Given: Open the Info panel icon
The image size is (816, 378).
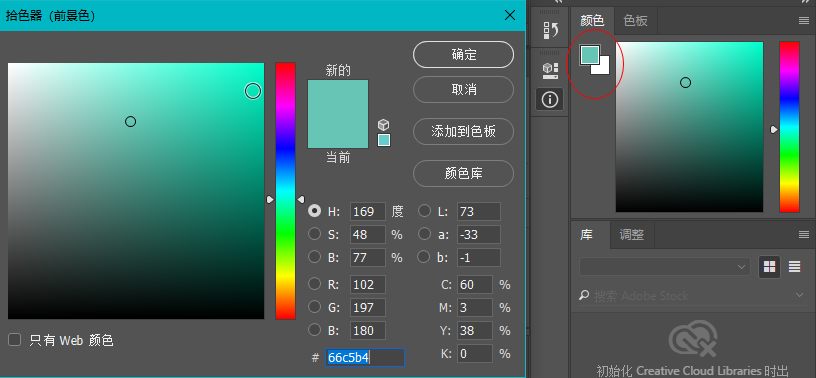Looking at the screenshot, I should pyautogui.click(x=550, y=99).
